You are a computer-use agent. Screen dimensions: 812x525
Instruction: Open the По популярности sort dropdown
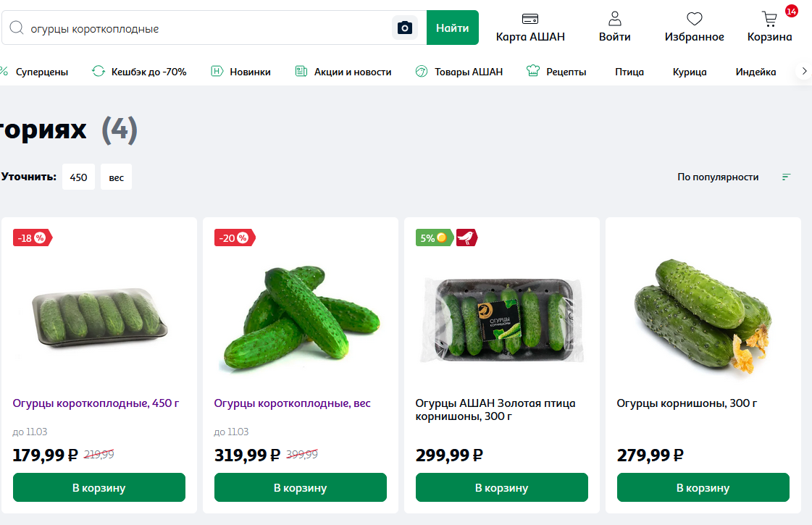point(718,177)
